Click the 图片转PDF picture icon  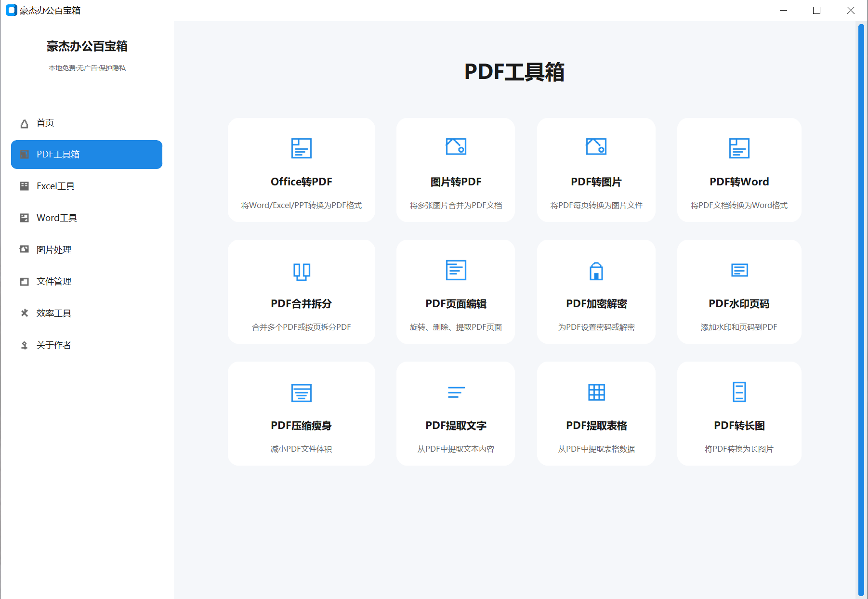click(x=456, y=146)
